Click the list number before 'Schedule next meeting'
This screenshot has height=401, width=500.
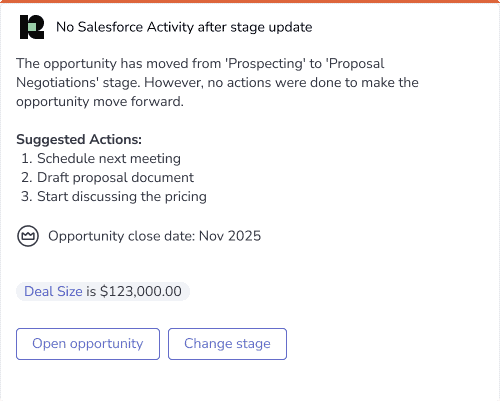[x=27, y=158]
